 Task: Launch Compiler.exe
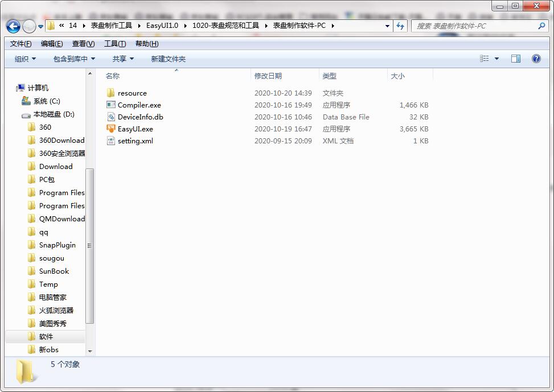138,105
